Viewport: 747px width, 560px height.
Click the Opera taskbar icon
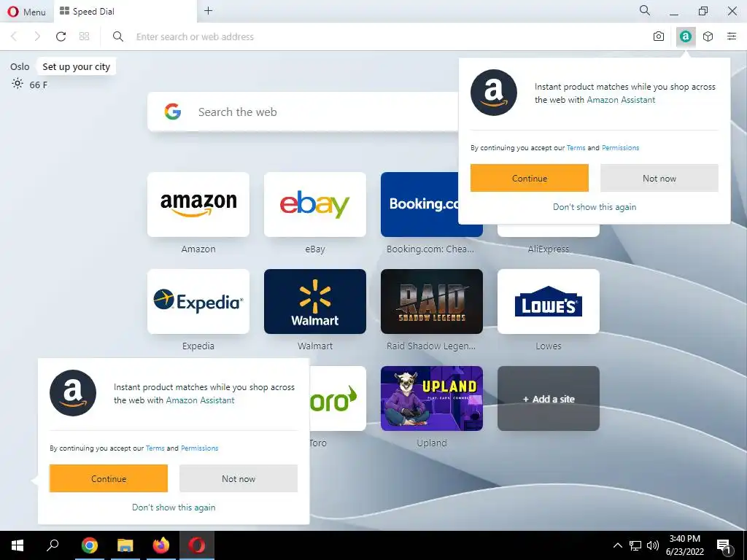[197, 545]
